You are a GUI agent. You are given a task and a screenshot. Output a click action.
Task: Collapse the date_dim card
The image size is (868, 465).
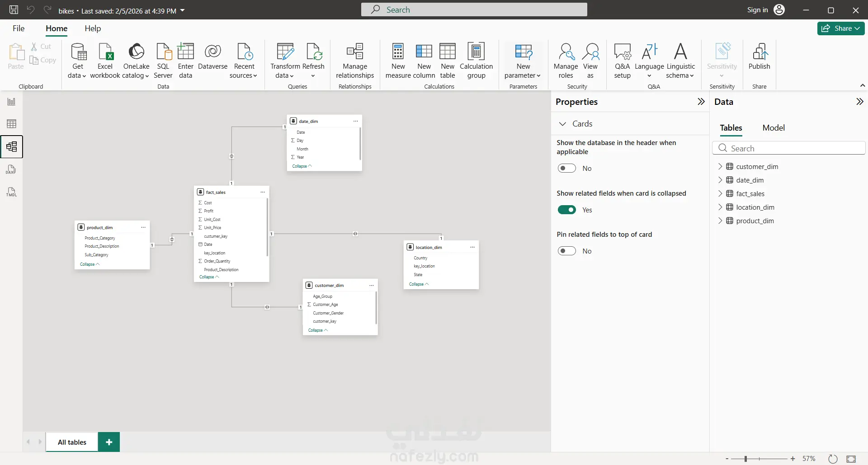pyautogui.click(x=302, y=166)
